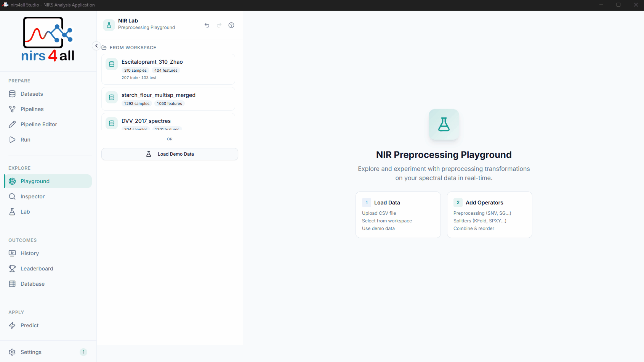
Task: Click the nirs4all logo
Action: tap(48, 39)
